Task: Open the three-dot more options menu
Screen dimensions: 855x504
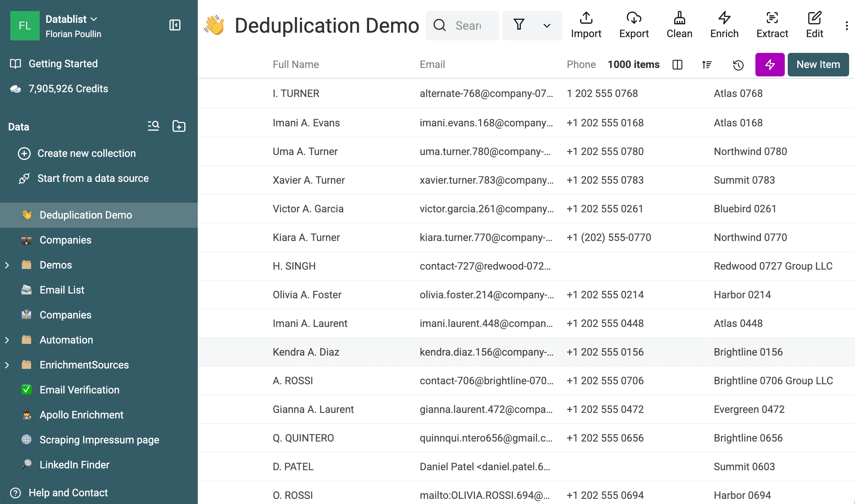Action: click(847, 26)
